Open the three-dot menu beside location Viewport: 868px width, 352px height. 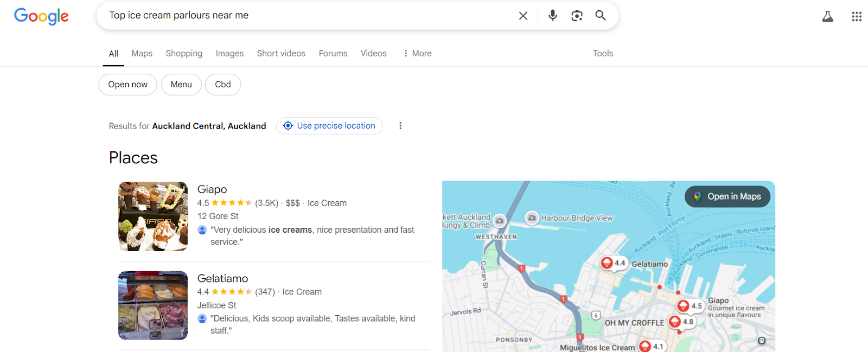coord(400,126)
